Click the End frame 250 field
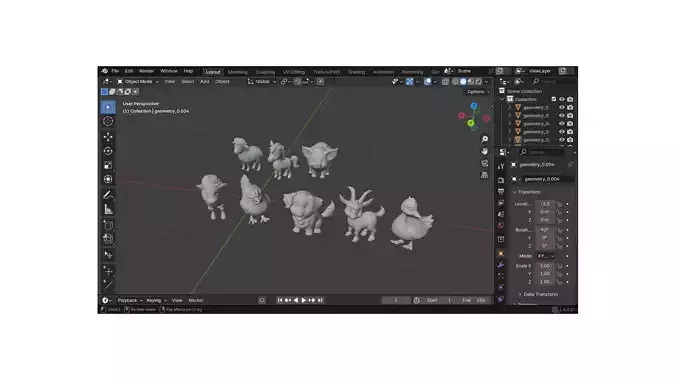 [475, 300]
